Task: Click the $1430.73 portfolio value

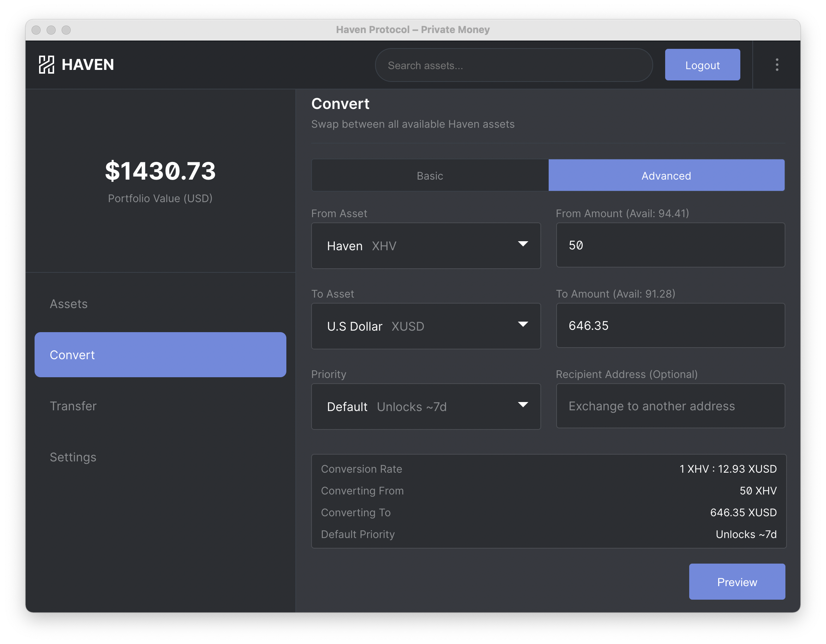Action: (x=160, y=171)
